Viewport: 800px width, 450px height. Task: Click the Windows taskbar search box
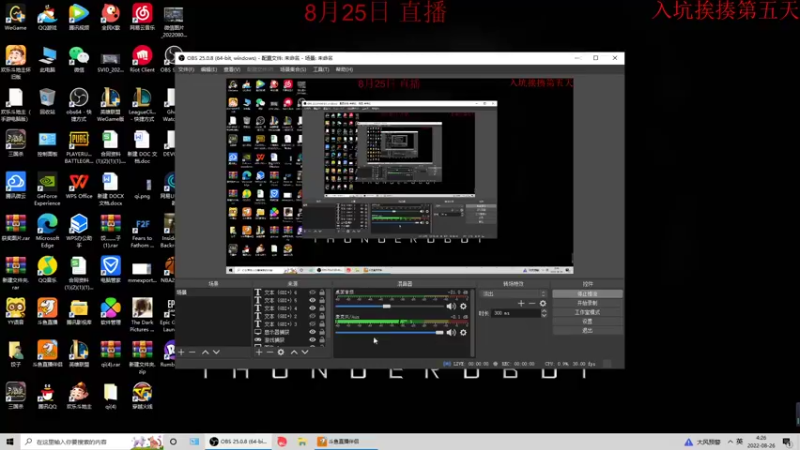point(93,442)
